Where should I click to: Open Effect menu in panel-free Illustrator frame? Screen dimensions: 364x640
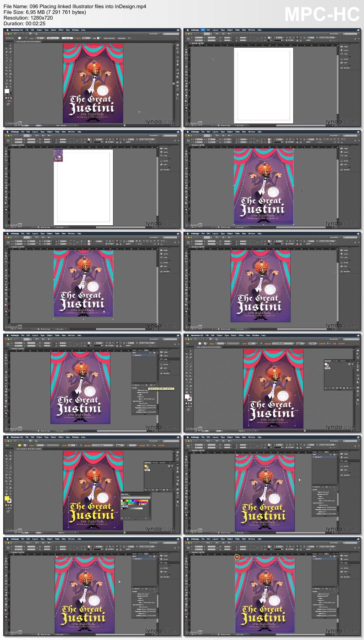[61, 30]
